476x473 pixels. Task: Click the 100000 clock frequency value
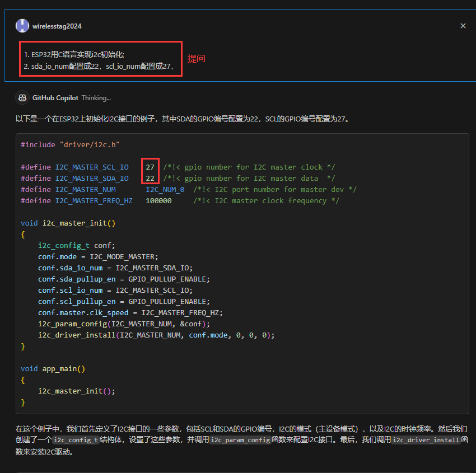158,200
